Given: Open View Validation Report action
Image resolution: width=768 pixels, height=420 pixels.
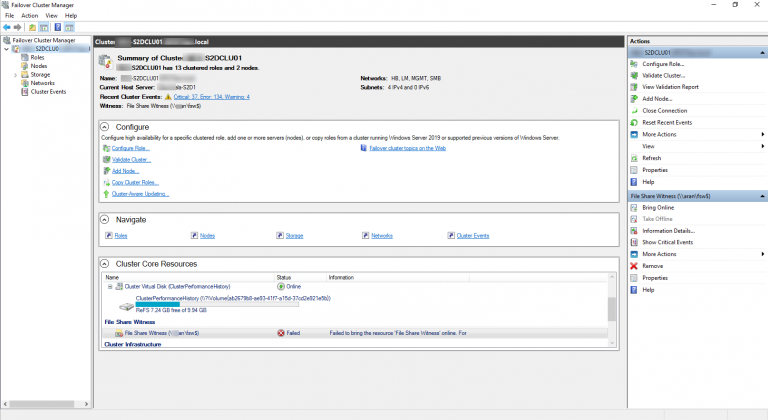Looking at the screenshot, I should 670,87.
